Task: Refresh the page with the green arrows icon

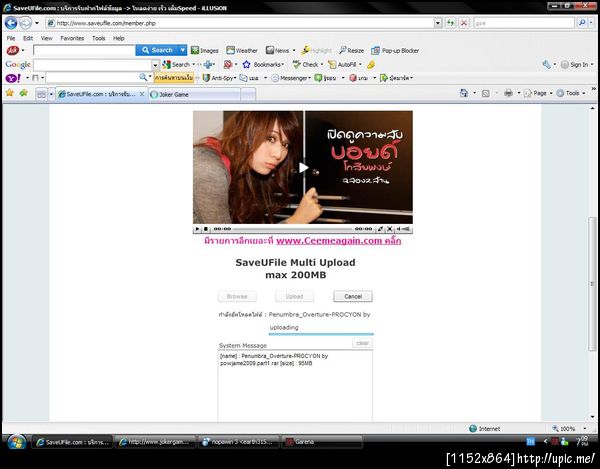Action: coord(451,23)
